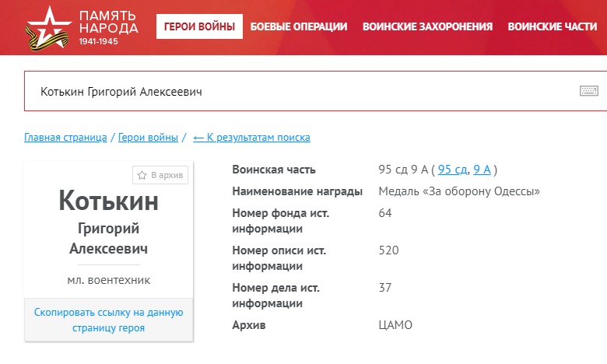Open the Герои войны tab
This screenshot has height=364, width=607.
point(199,26)
